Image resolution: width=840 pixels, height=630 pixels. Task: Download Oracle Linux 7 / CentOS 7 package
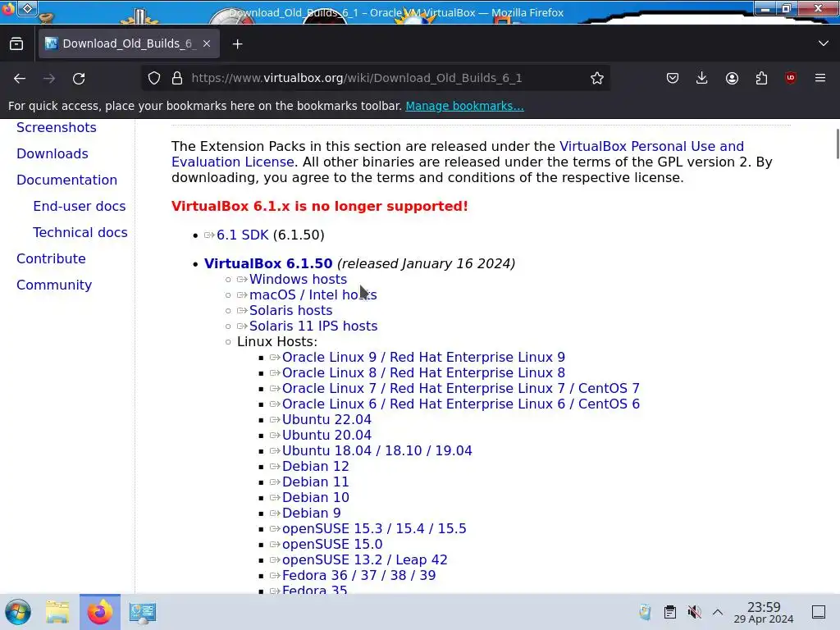point(461,388)
